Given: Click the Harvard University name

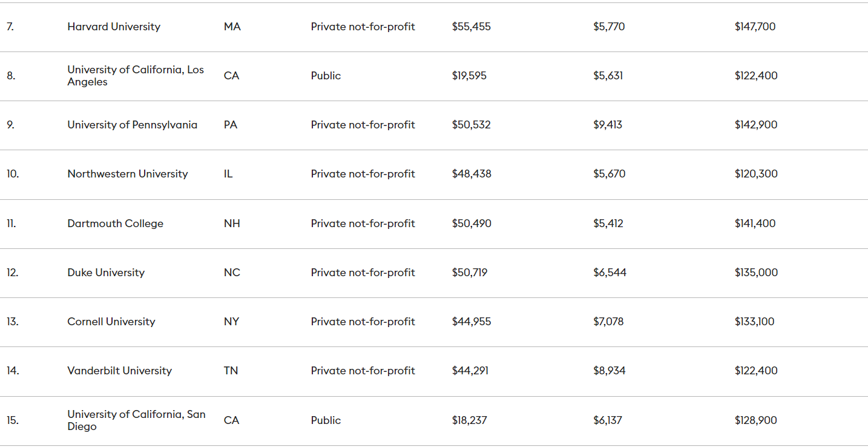Looking at the screenshot, I should [x=114, y=27].
